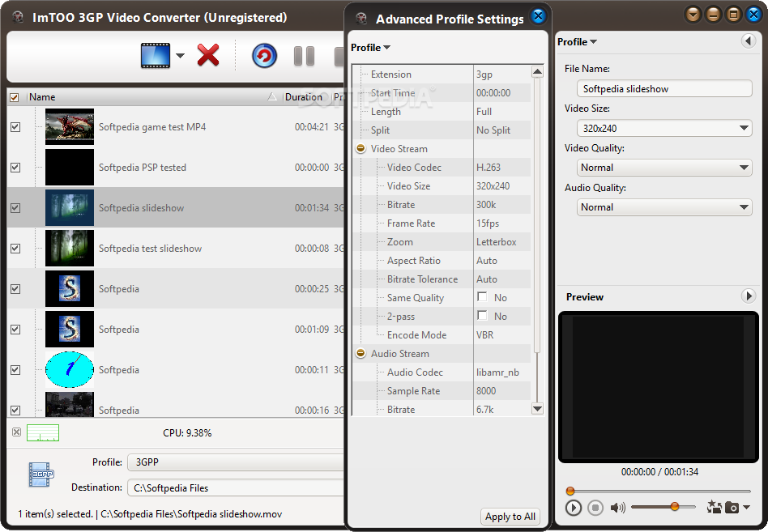Click the File Name input field

coord(664,88)
